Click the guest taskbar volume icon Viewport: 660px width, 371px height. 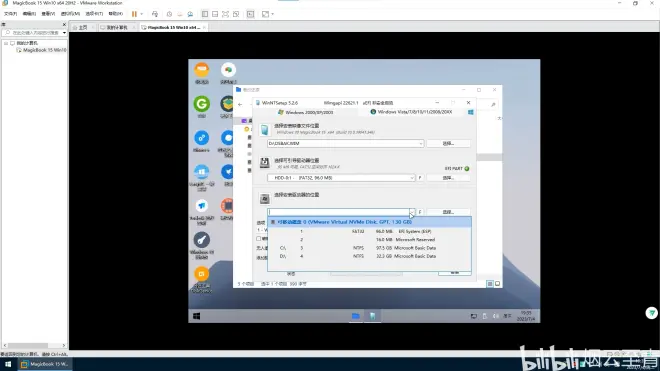pos(496,316)
